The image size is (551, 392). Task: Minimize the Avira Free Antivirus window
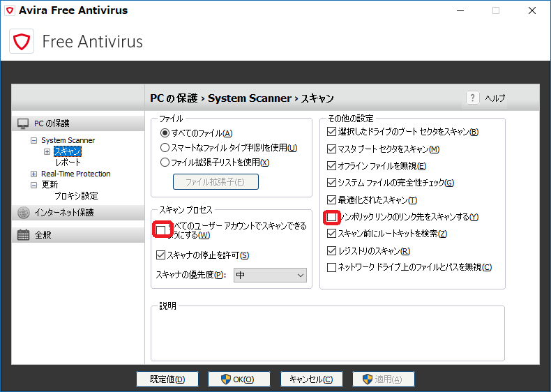point(460,11)
